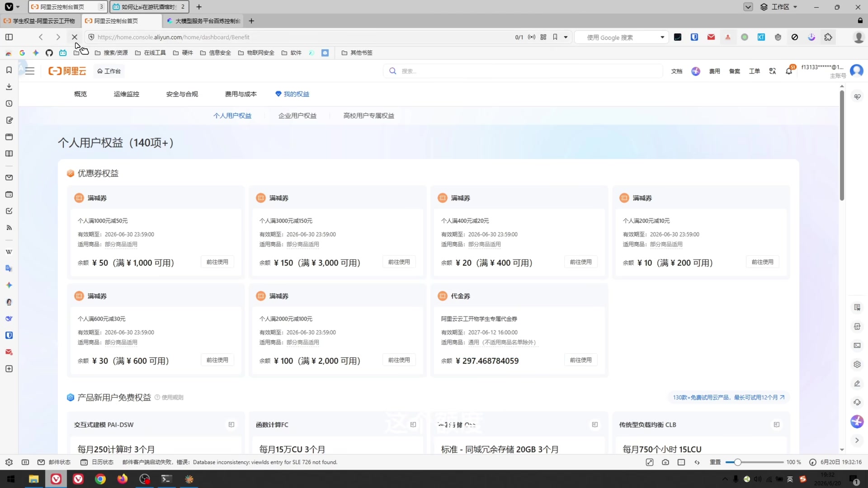Show the QR code for this page
This screenshot has width=868, height=488.
click(543, 37)
